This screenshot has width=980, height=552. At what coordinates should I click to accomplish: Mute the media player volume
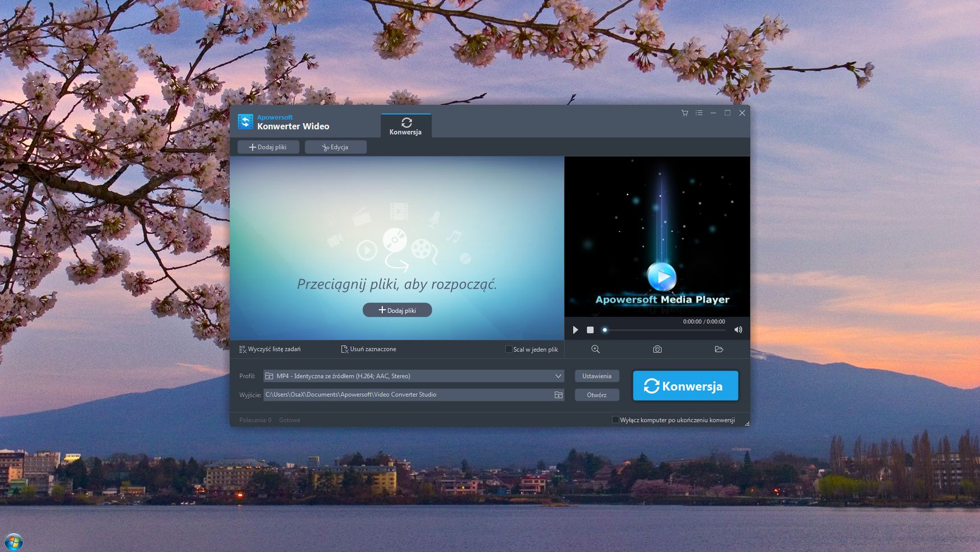pyautogui.click(x=738, y=330)
